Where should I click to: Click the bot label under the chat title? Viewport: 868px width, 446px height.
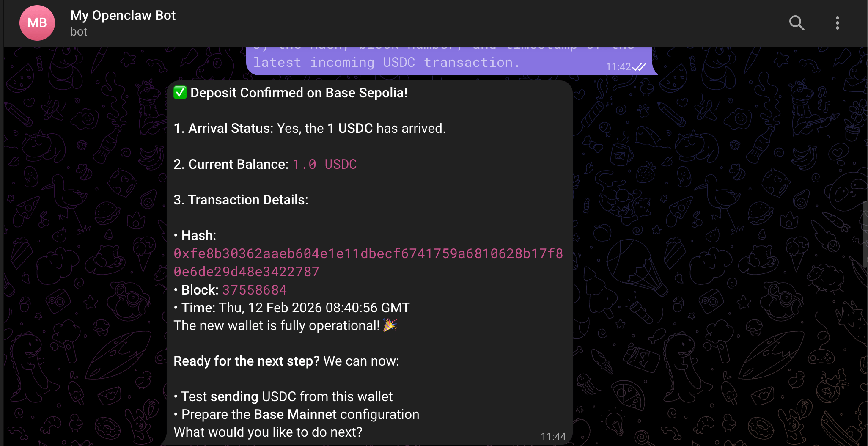pos(79,31)
